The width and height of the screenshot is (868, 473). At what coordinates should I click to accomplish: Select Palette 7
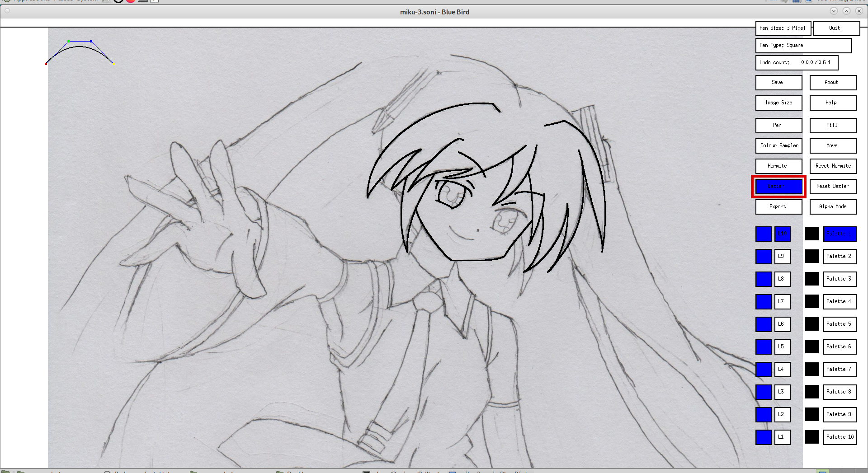pyautogui.click(x=840, y=370)
